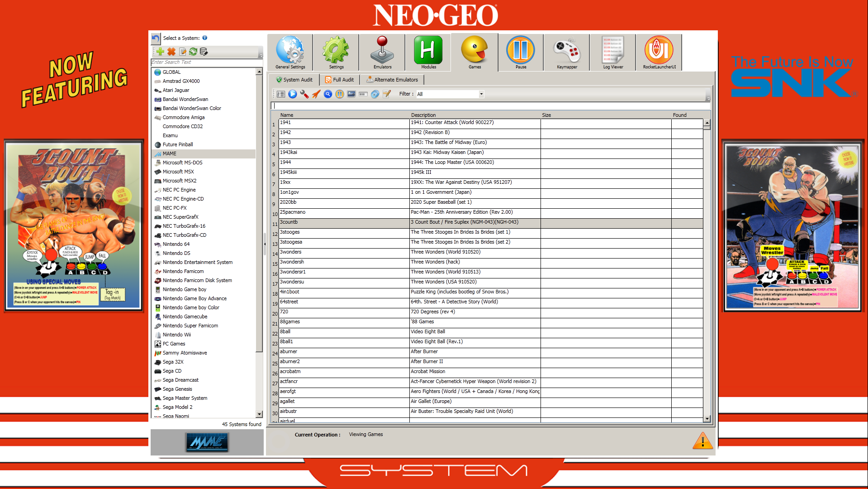The image size is (868, 489).
Task: Click the wrench tool icon in games toolbar
Action: [x=304, y=94]
